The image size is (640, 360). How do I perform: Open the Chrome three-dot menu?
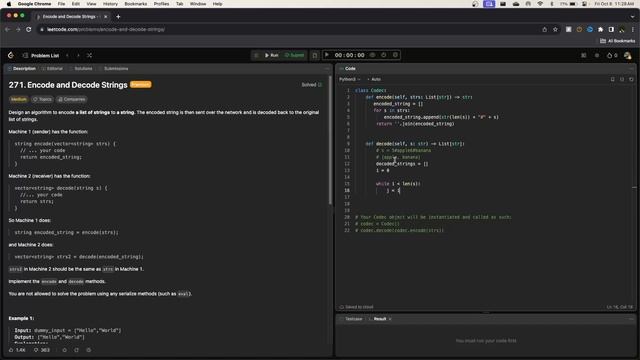(633, 29)
